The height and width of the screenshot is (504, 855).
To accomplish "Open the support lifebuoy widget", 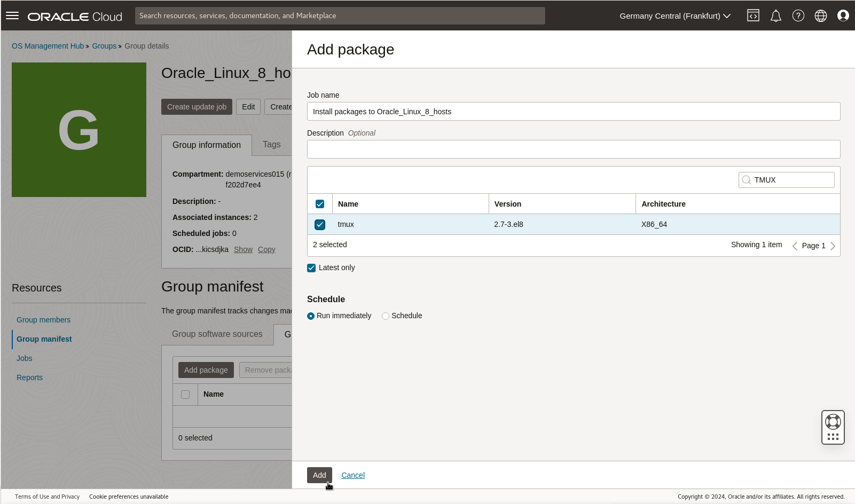I will pos(833,422).
